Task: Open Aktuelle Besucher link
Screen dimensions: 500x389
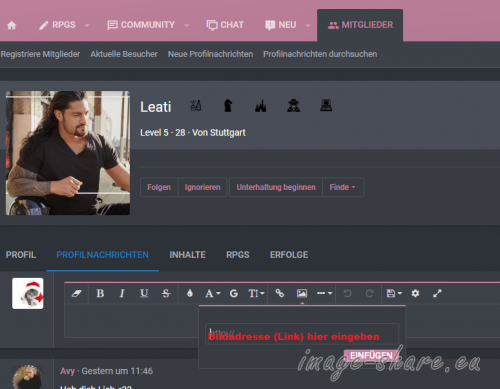Action: click(x=124, y=54)
